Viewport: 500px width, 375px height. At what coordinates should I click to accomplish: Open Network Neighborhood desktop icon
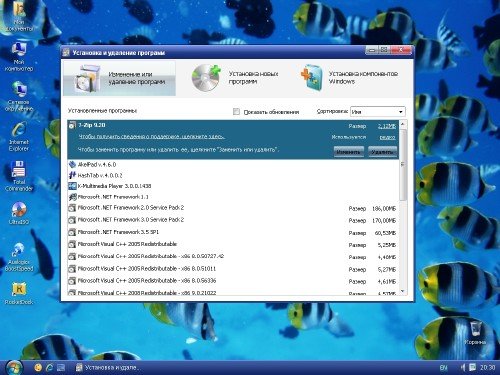coord(19,96)
